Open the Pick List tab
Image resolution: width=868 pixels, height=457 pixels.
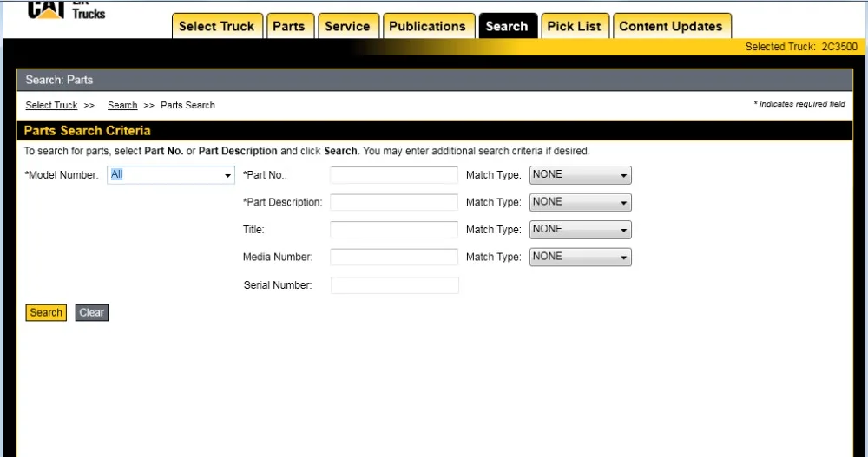574,26
